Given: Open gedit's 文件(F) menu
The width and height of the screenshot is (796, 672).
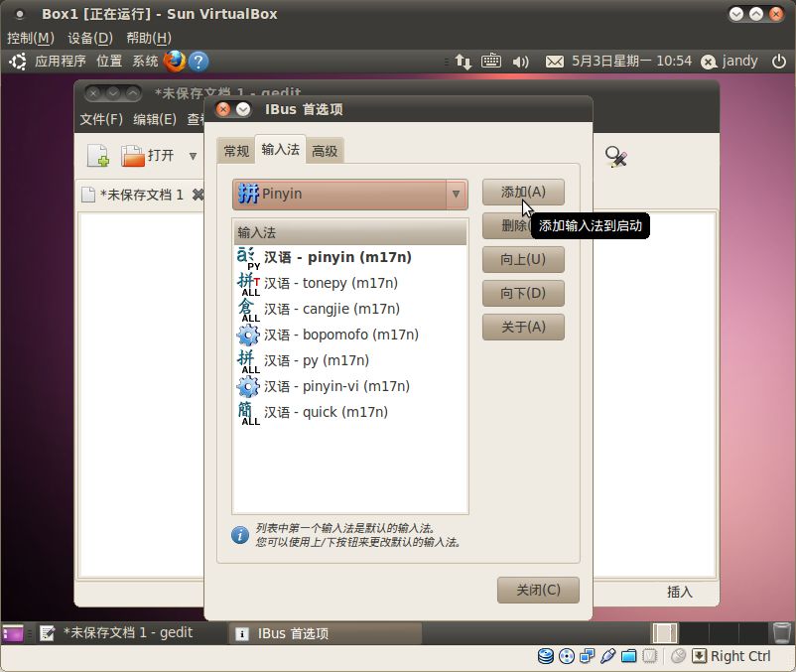Looking at the screenshot, I should (x=101, y=119).
